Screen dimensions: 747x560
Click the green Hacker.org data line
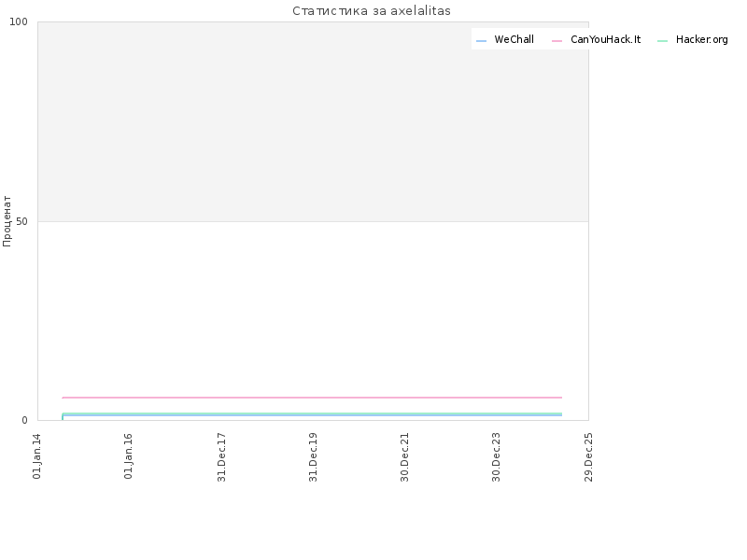tap(312, 413)
